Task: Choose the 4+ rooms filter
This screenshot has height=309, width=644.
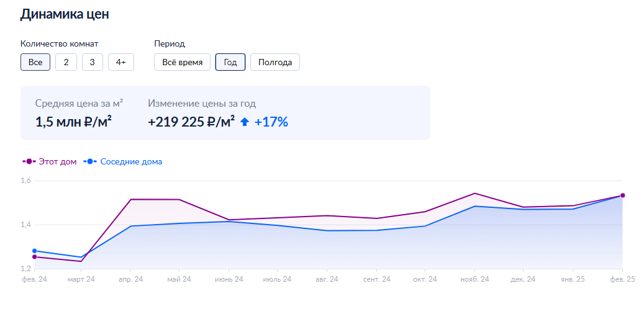Action: (x=121, y=63)
